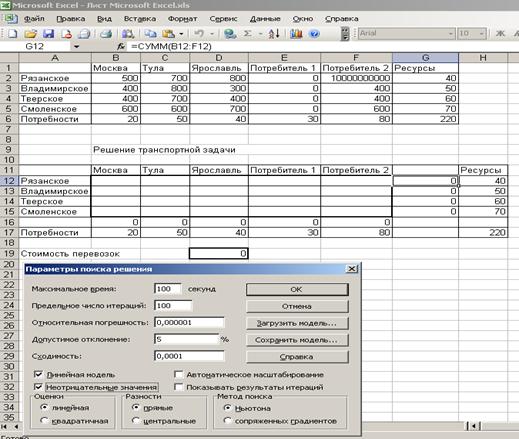Enable Автоматическое масштабирование checkbox
Image resolution: width=519 pixels, height=439 pixels.
tap(179, 374)
